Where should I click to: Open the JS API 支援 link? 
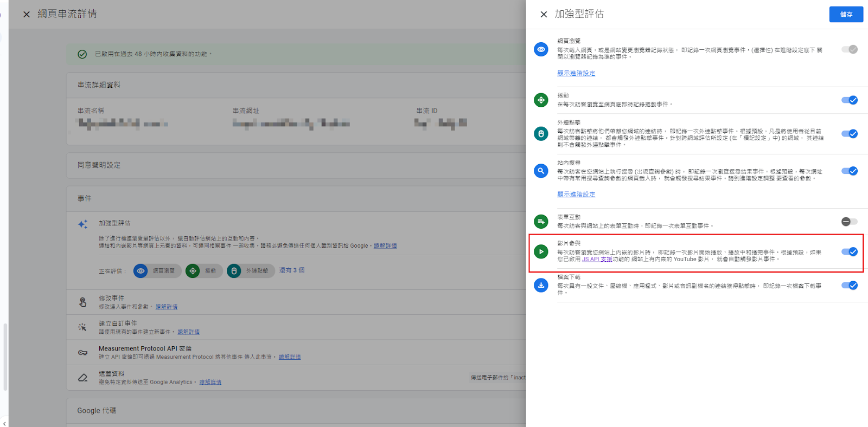[597, 260]
